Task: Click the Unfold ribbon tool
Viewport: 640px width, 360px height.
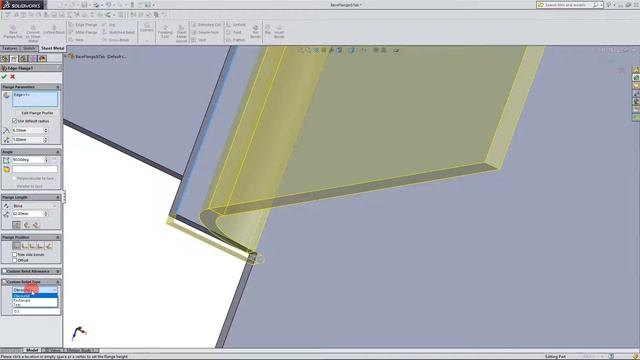Action: click(236, 25)
